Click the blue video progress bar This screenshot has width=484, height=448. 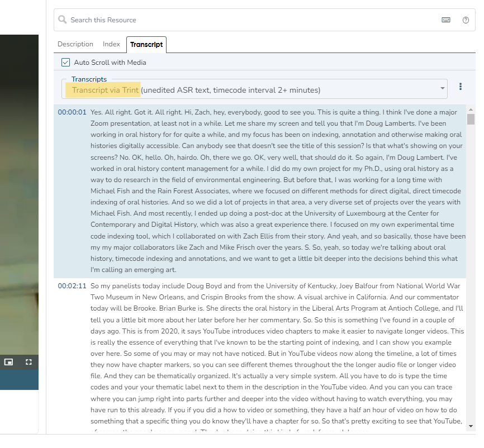click(19, 379)
